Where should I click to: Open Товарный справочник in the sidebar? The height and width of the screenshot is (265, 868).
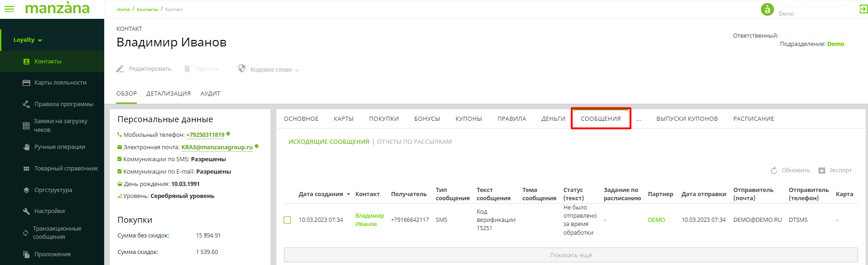click(66, 169)
